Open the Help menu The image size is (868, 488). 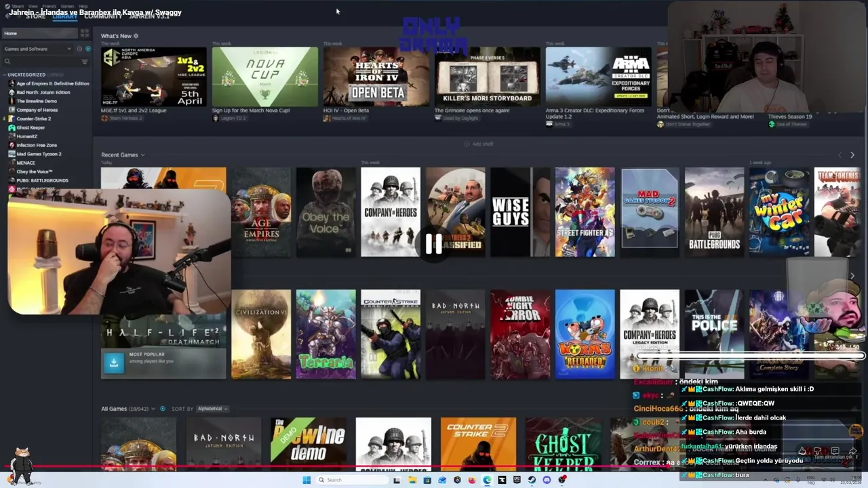[83, 6]
